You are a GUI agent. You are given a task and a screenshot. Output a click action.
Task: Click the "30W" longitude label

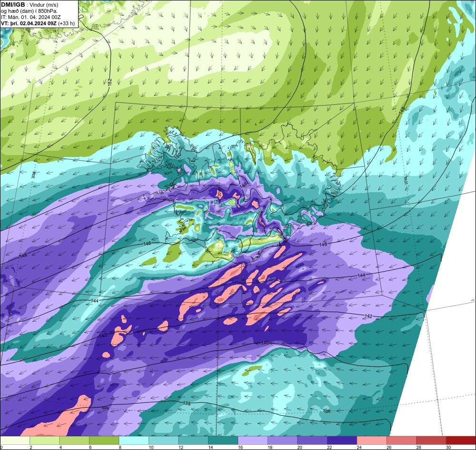33,175
